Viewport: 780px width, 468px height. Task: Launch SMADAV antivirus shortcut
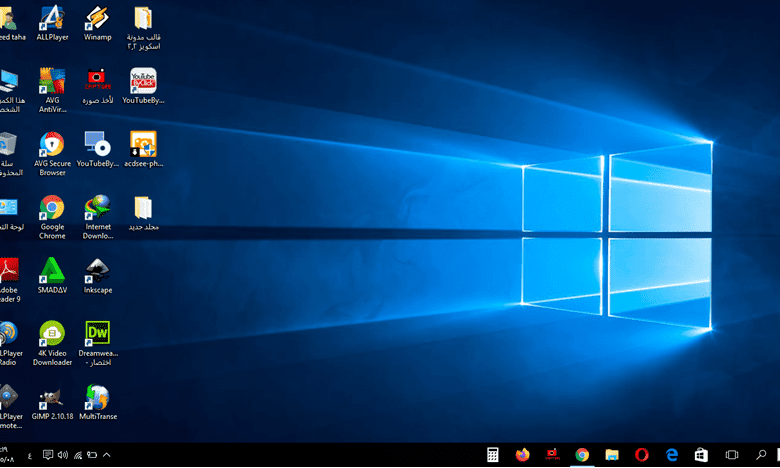click(x=52, y=276)
